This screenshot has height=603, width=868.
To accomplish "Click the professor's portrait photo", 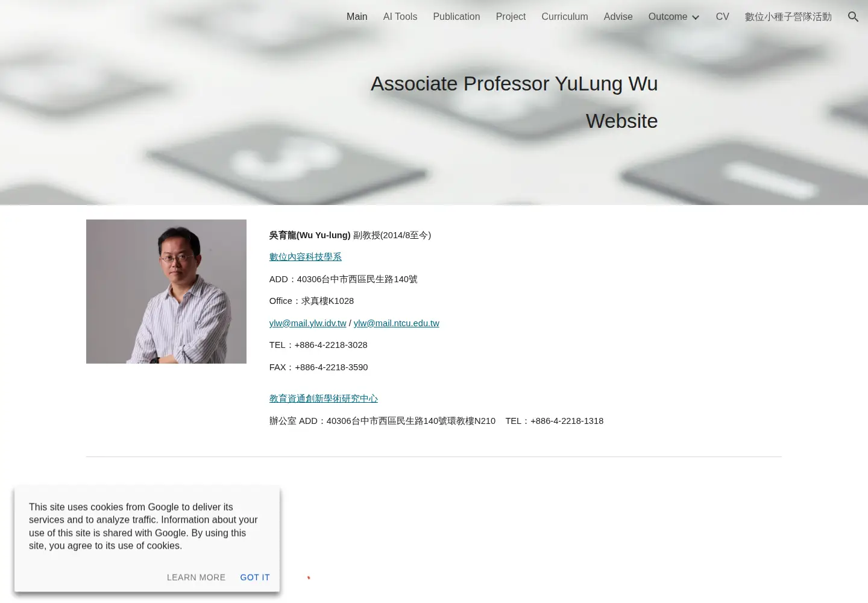I will pos(166,291).
